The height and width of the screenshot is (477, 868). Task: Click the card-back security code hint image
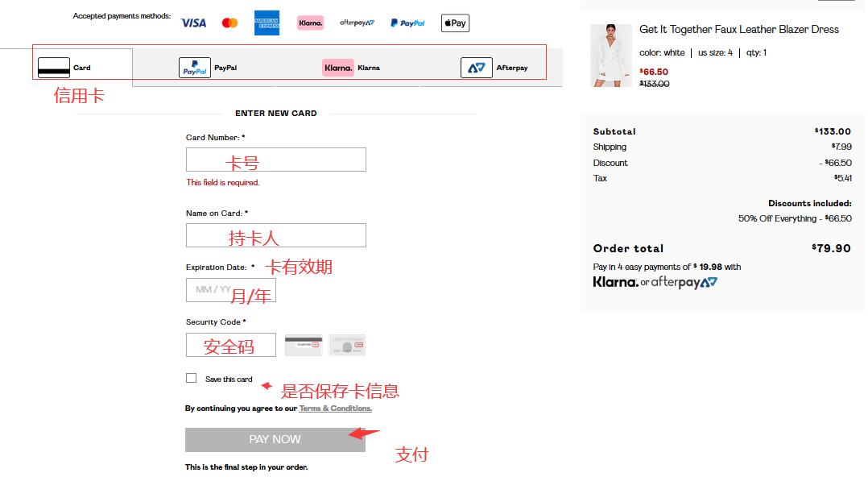pos(304,345)
